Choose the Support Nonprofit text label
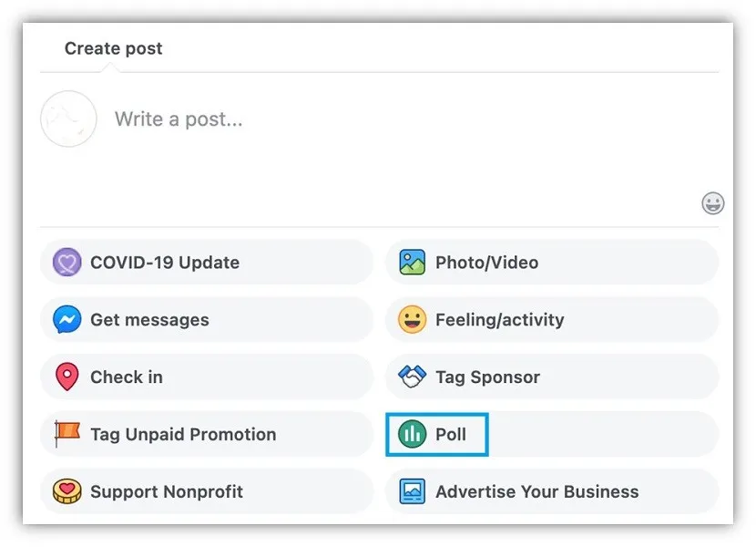The image size is (756, 547). pyautogui.click(x=167, y=491)
